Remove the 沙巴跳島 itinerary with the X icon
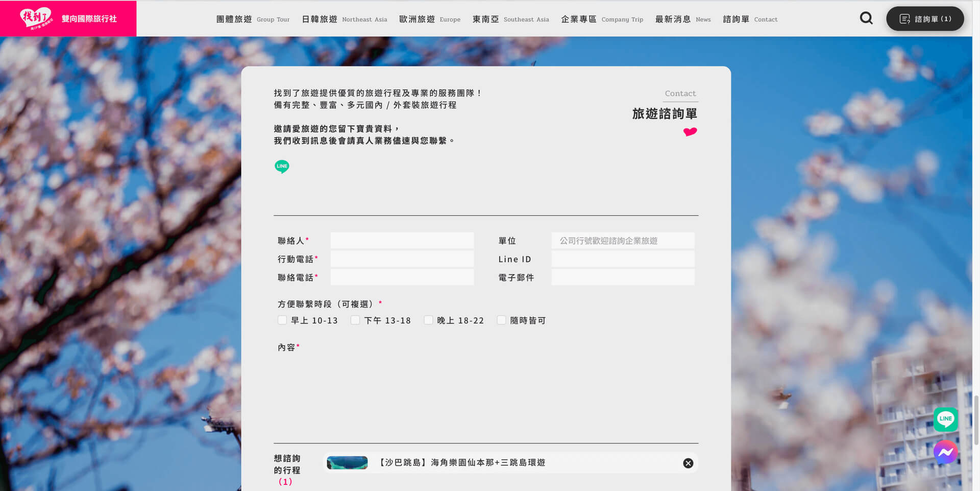Screen dimensions: 980x491 (688, 463)
